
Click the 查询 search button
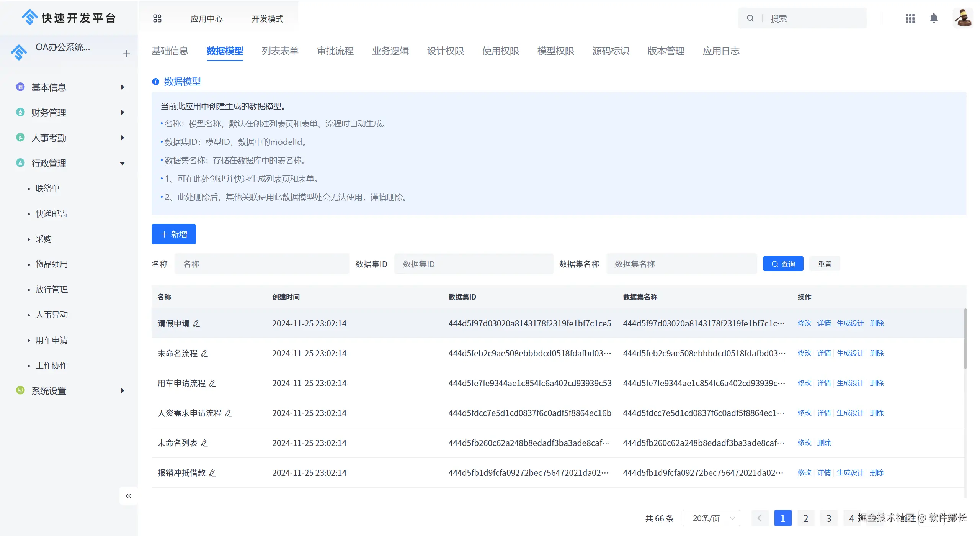(783, 264)
